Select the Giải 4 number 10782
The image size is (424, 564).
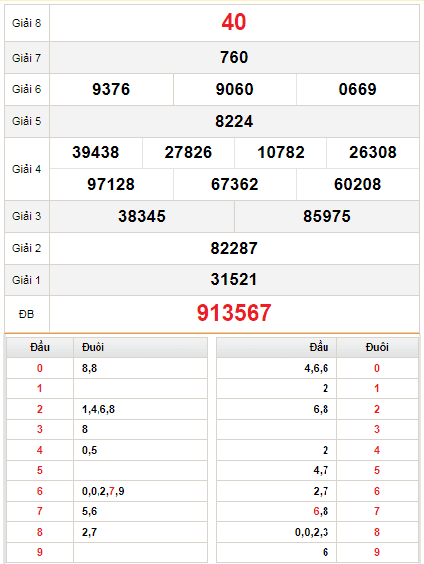tap(281, 153)
